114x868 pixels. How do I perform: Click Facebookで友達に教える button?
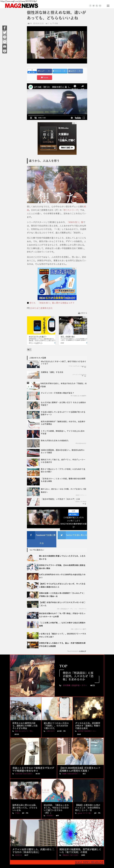(x=41, y=539)
